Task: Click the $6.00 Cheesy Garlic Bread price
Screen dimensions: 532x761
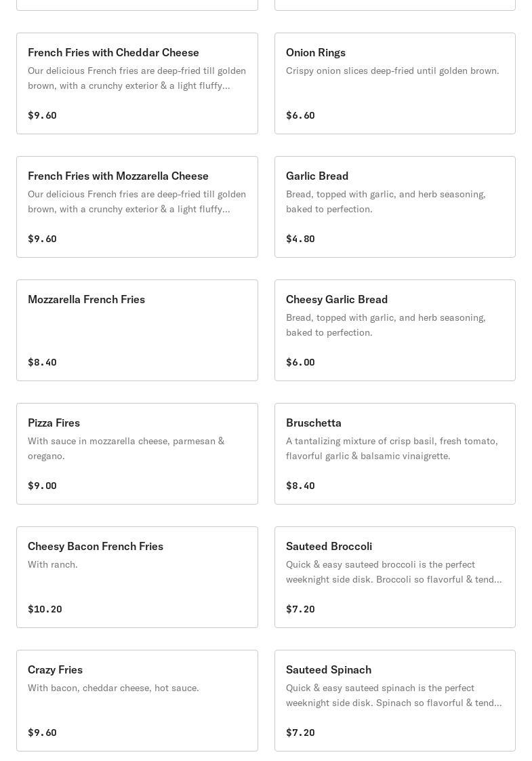Action: [x=300, y=362]
